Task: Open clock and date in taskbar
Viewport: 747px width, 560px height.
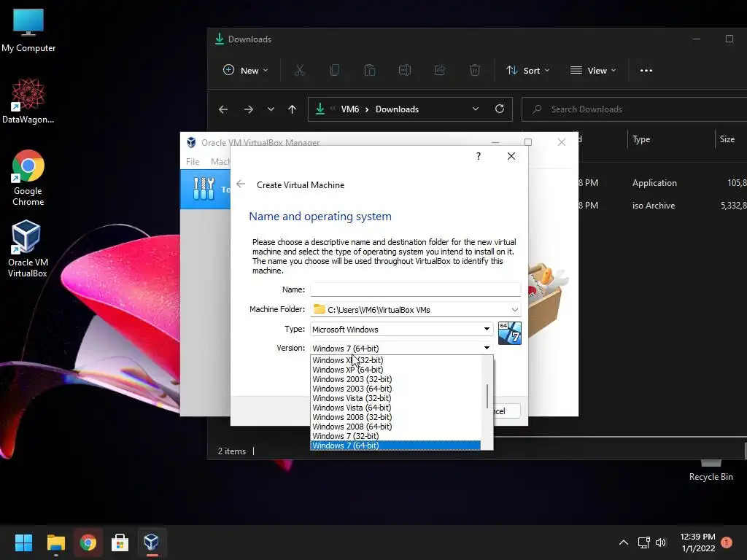Action: 697,542
